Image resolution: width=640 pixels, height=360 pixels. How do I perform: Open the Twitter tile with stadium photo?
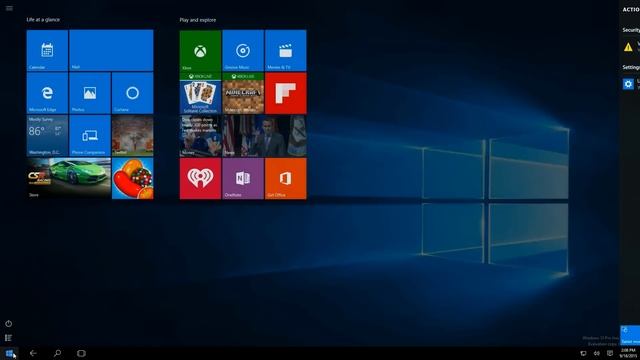click(x=133, y=136)
